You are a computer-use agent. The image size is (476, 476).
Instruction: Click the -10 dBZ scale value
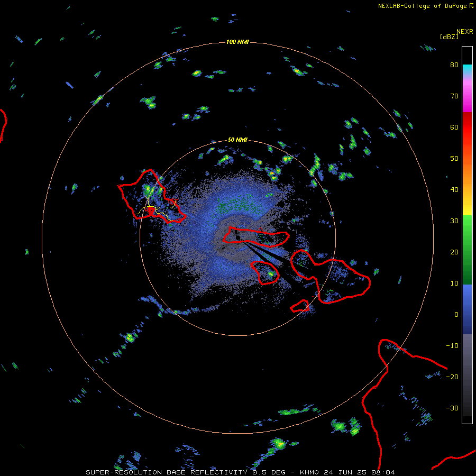(452, 346)
